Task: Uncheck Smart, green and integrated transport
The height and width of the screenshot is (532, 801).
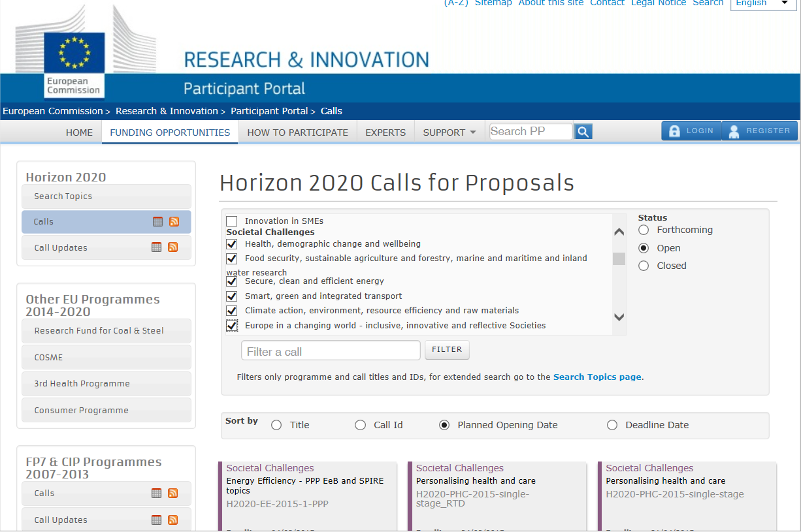Action: tap(232, 296)
